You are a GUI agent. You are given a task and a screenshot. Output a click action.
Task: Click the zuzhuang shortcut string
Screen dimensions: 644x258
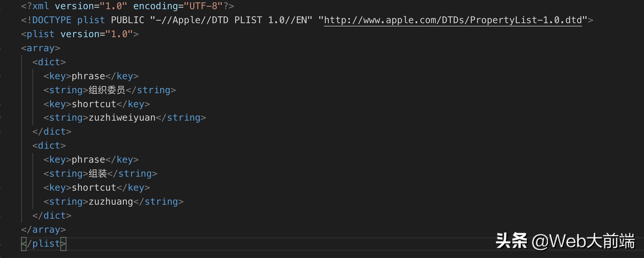tap(111, 202)
